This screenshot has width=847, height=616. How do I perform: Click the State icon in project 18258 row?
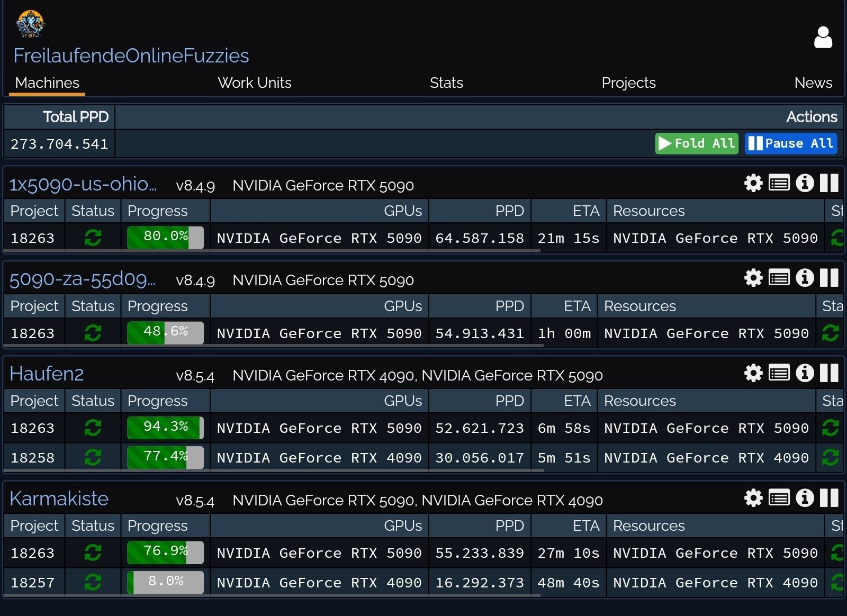tap(830, 457)
